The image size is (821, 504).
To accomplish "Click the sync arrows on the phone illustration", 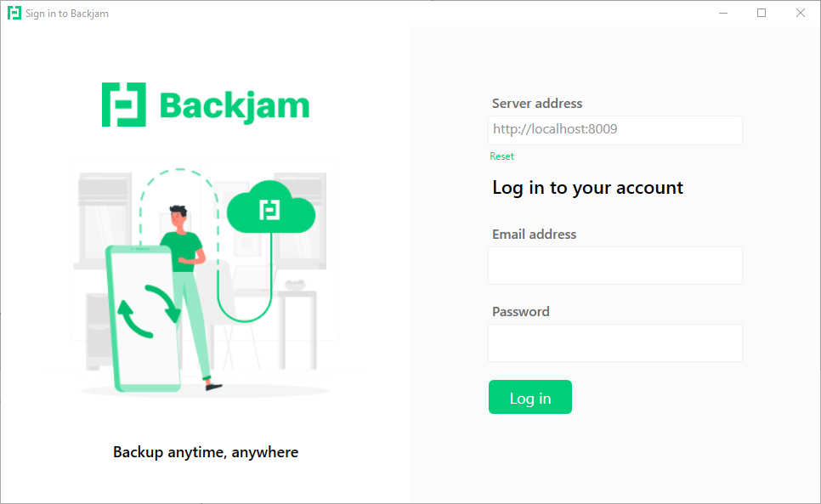I will [x=149, y=311].
